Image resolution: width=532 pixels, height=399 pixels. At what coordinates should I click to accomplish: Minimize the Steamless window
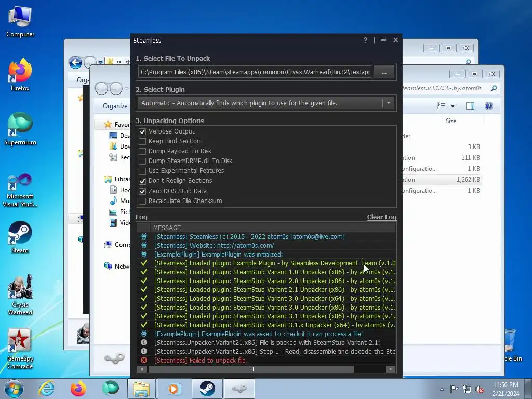point(383,40)
